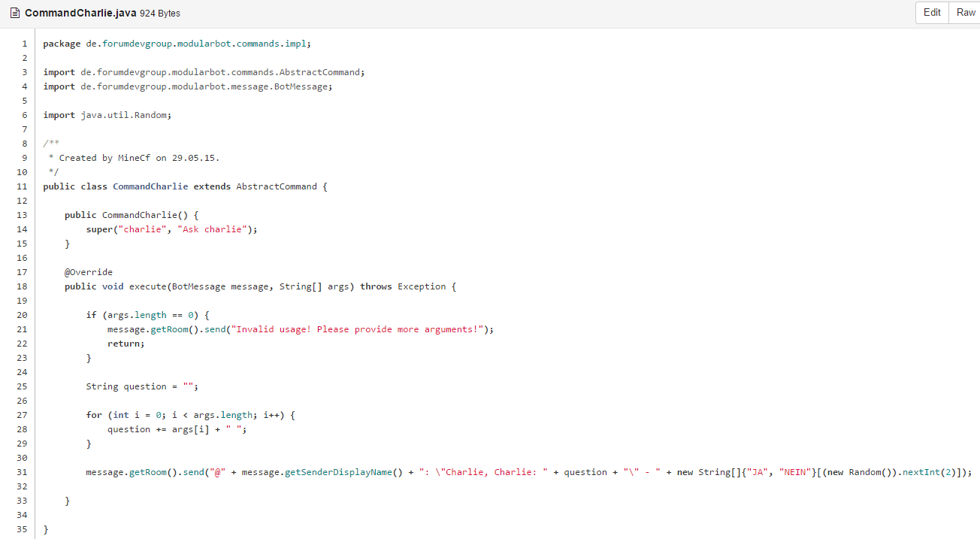Select line number 25
The width and height of the screenshot is (980, 539).
23,386
